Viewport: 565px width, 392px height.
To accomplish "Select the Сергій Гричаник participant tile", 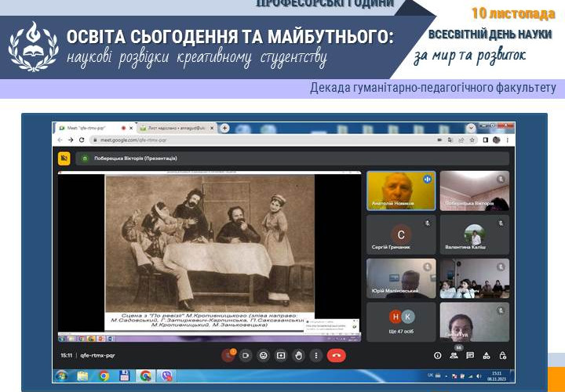I will [401, 234].
